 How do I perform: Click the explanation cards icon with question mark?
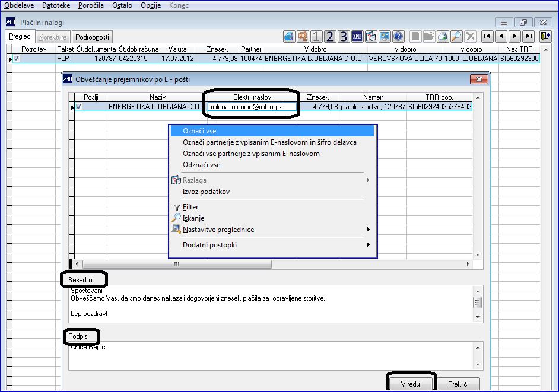click(x=371, y=36)
